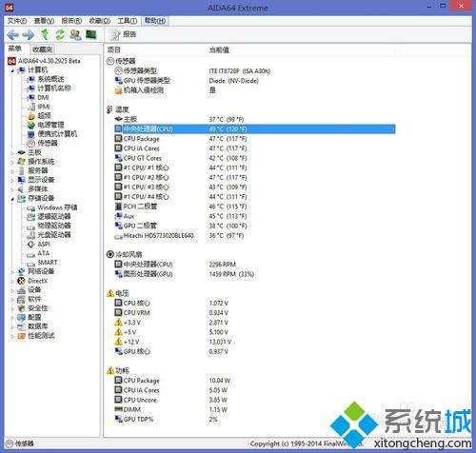476x453 pixels.
Task: Click the Forward arrow toolbar icon
Action: pyautogui.click(x=29, y=34)
